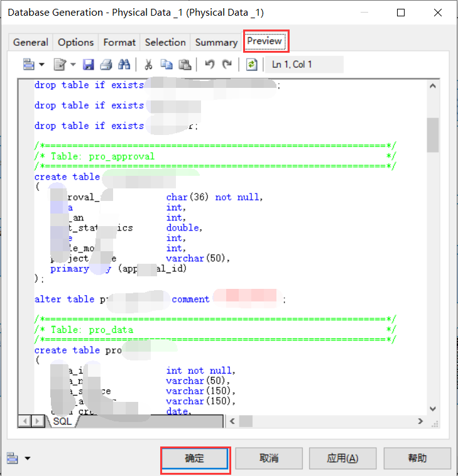Screen dimensions: 458x476
Task: Click the 'int not null,' text
Action: (x=201, y=371)
